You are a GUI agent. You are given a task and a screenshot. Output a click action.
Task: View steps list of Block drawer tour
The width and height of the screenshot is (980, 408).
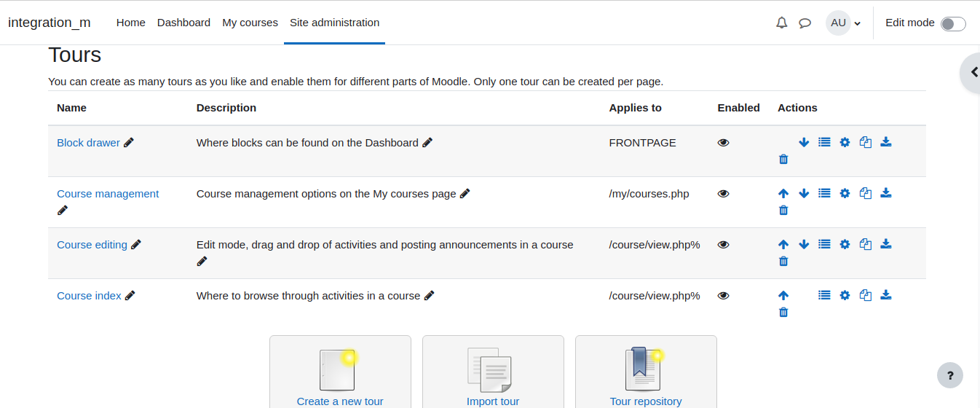pos(824,142)
